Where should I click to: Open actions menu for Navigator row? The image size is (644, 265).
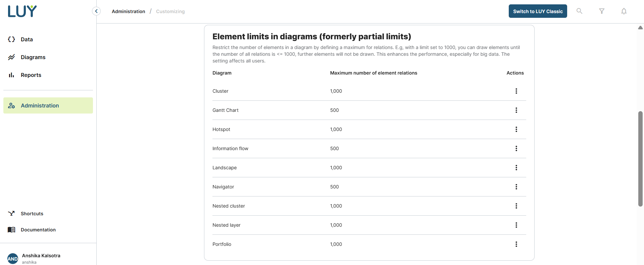tap(516, 187)
